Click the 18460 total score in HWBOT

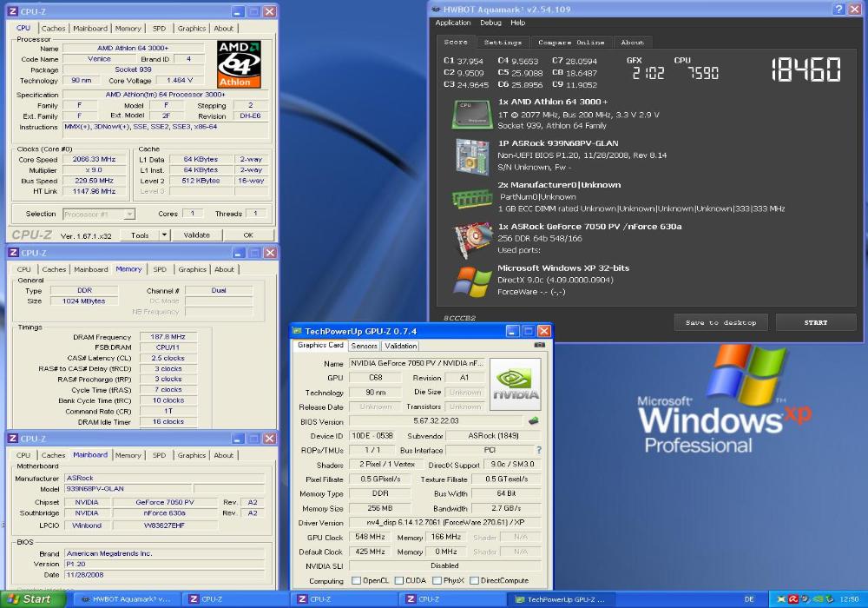[806, 70]
